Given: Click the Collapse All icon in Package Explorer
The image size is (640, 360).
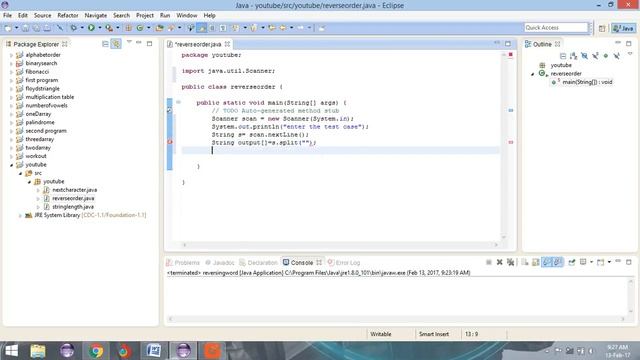Looking at the screenshot, I should coord(105,44).
